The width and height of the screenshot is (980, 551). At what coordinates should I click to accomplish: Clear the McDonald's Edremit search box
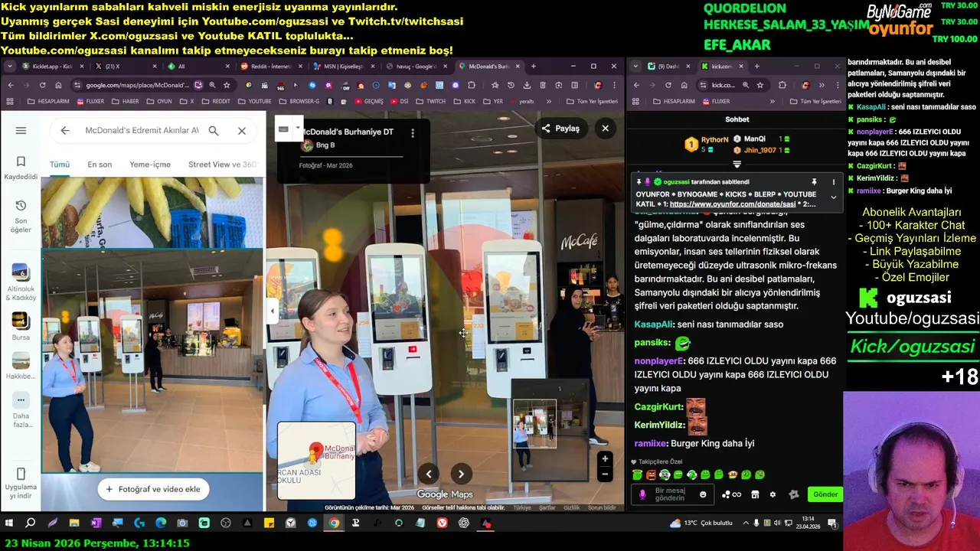click(x=242, y=131)
